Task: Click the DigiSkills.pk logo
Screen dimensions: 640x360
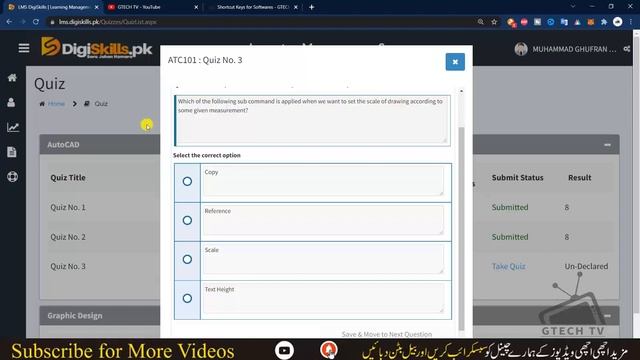Action: click(96, 48)
